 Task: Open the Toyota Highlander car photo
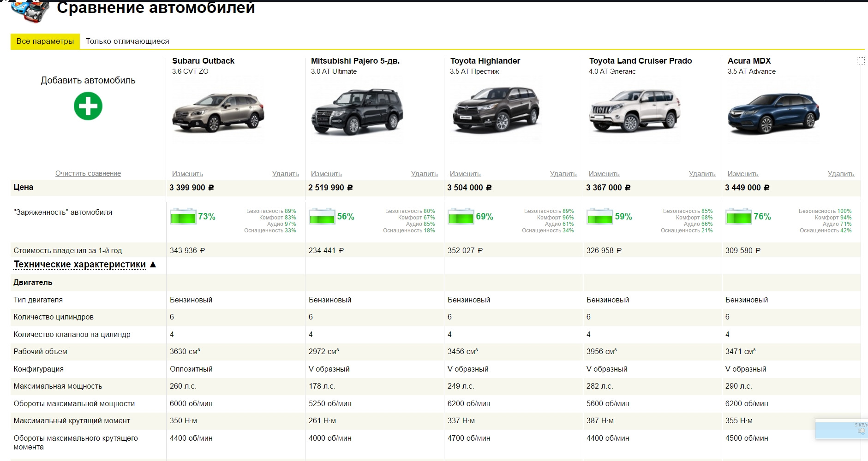pyautogui.click(x=496, y=110)
